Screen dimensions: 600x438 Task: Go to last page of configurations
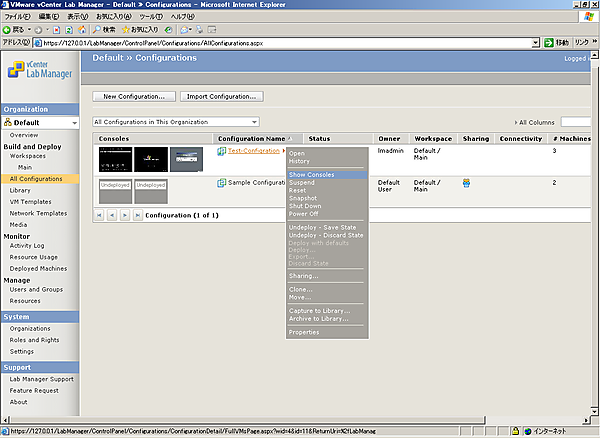pyautogui.click(x=135, y=215)
